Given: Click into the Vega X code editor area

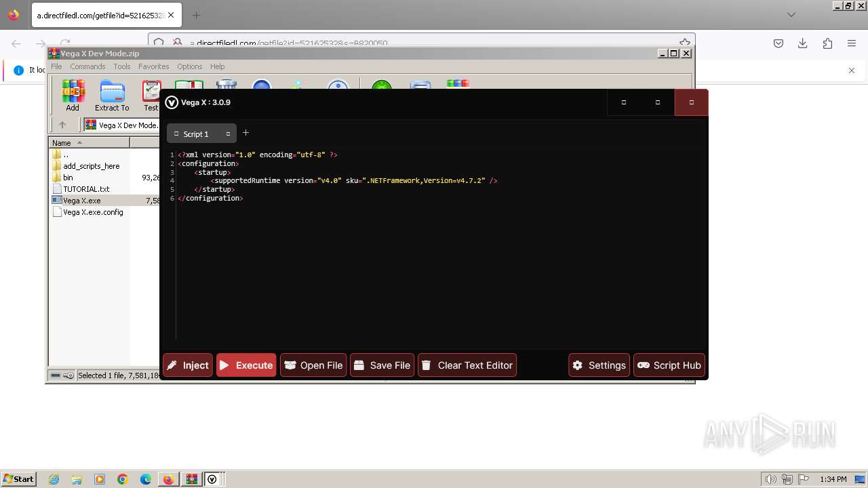Looking at the screenshot, I should click(441, 247).
